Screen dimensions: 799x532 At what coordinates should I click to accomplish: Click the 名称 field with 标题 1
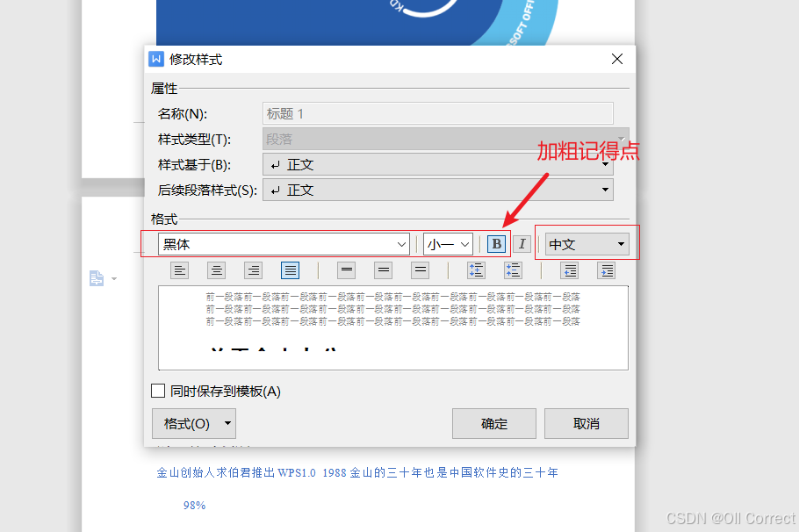(x=438, y=113)
